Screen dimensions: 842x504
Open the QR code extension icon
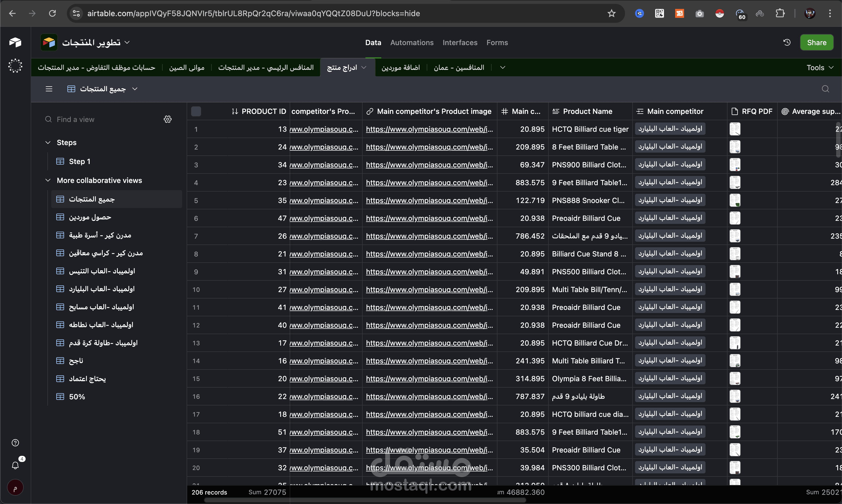(x=659, y=14)
